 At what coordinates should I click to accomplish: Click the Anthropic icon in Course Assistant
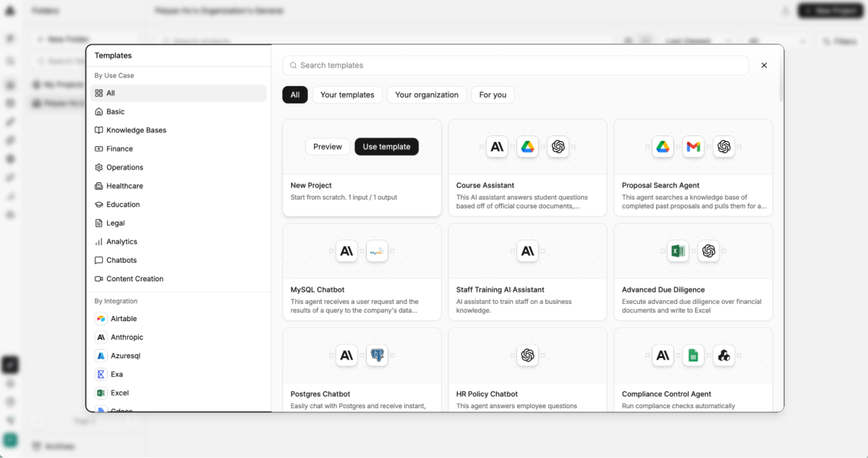tap(497, 147)
